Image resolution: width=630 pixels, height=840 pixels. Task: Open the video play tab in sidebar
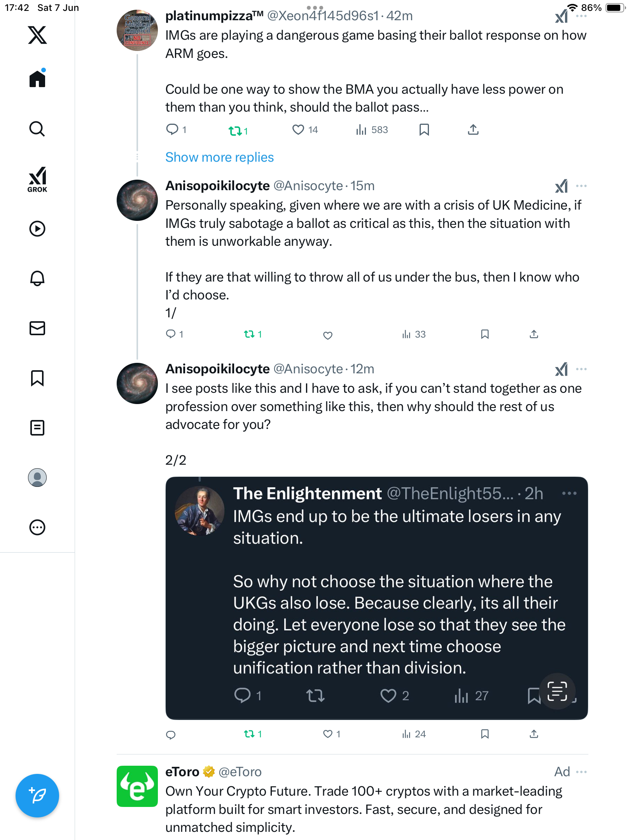click(x=37, y=229)
